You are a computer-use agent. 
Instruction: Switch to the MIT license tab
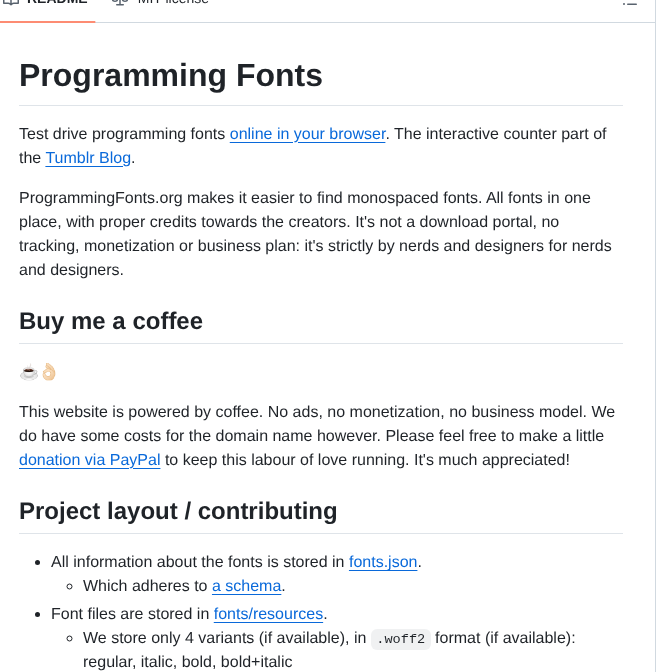pos(160,3)
